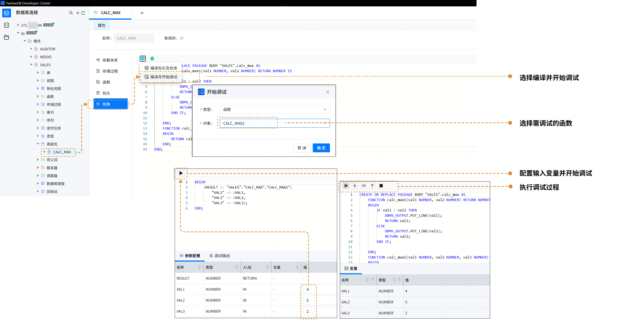Click the step-into debug icon
This screenshot has width=644, height=330.
[x=355, y=186]
